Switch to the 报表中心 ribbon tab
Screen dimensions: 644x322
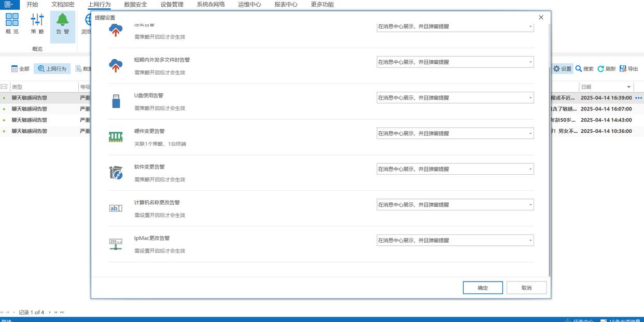[286, 4]
